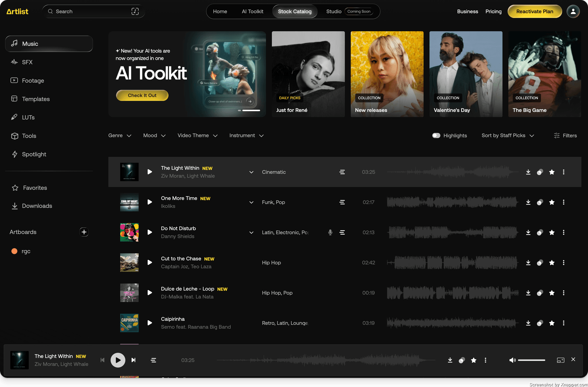Open Pricing link
This screenshot has height=387, width=588.
coord(493,11)
